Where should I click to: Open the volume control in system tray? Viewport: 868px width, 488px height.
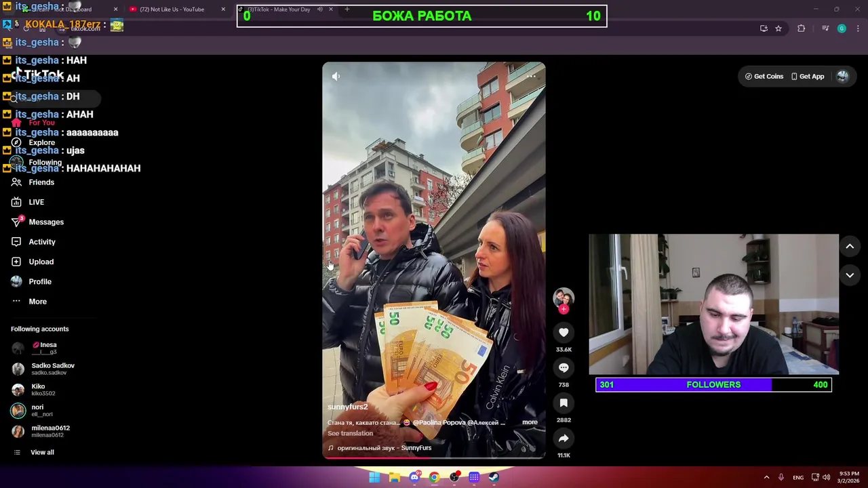click(827, 477)
